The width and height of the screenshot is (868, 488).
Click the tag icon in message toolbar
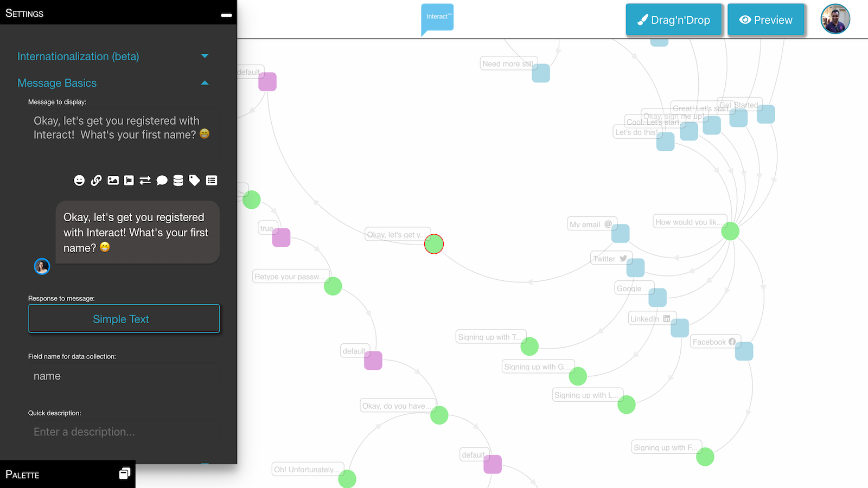click(194, 181)
